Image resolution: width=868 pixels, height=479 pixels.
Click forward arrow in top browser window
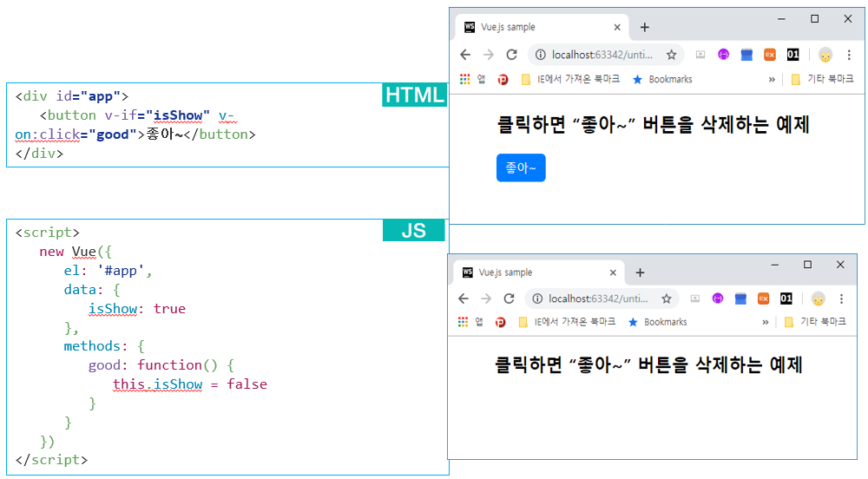[488, 55]
